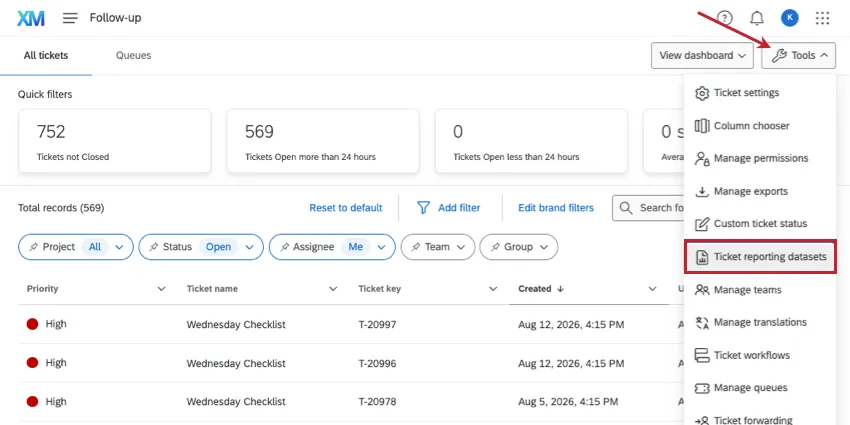Click the pin icon on Project filter
This screenshot has height=425, width=850.
point(34,247)
